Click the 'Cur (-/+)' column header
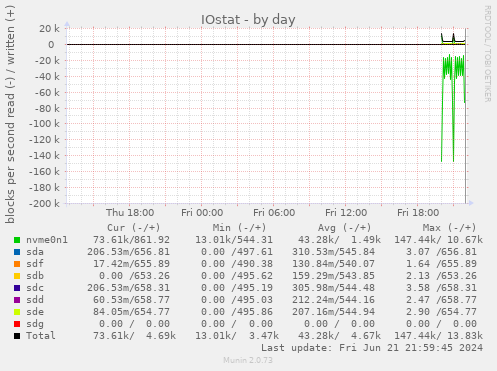The height and width of the screenshot is (371, 497). [x=134, y=228]
